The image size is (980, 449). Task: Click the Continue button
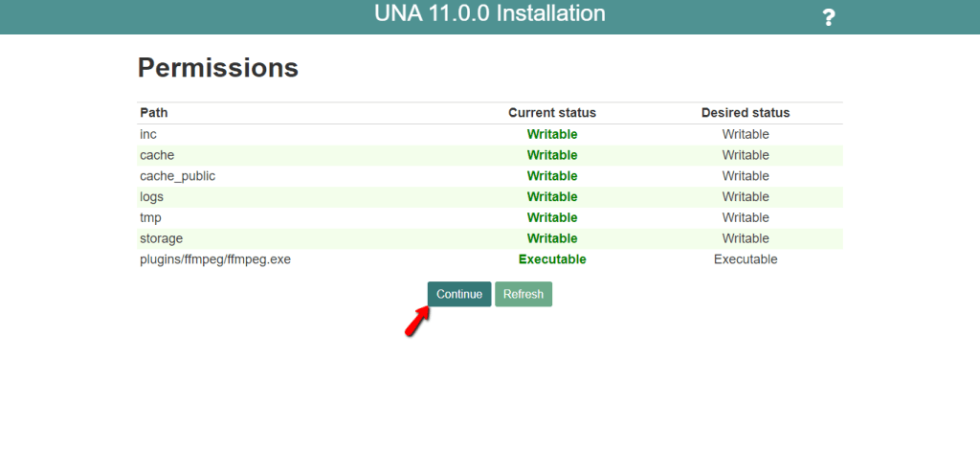[459, 294]
